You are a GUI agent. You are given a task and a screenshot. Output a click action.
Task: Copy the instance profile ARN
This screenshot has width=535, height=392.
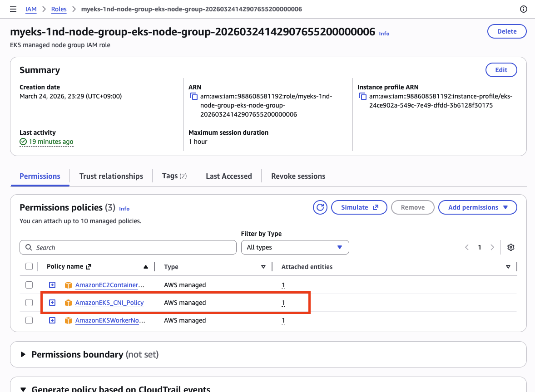[362, 96]
